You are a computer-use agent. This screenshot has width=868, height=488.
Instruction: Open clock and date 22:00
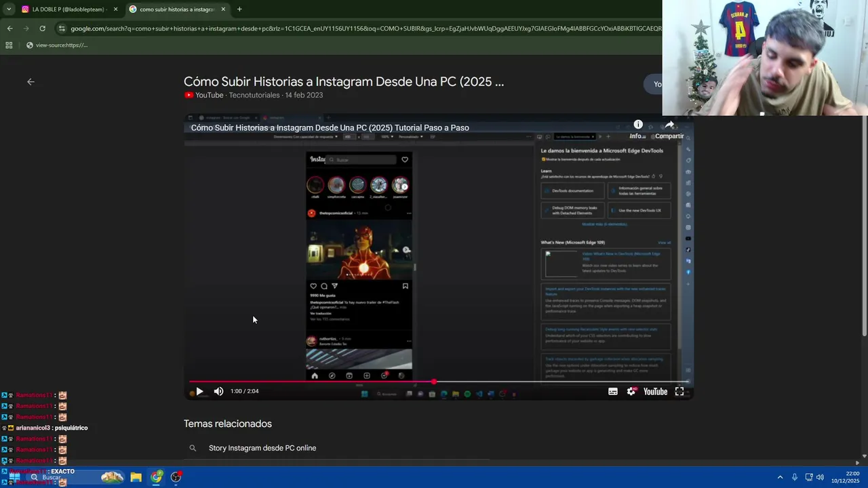point(846,477)
